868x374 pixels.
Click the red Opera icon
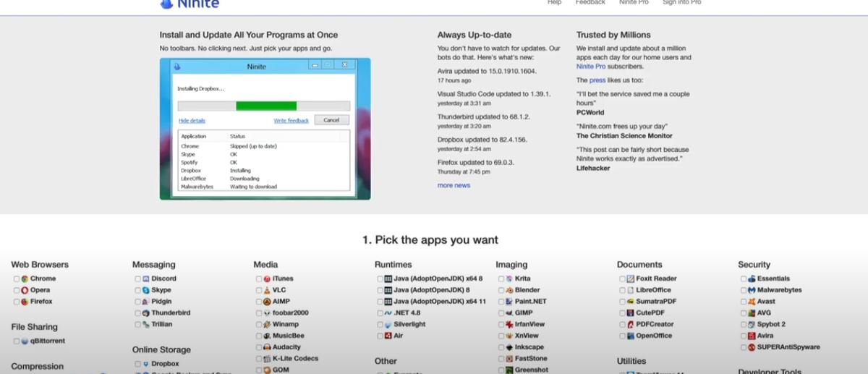(x=25, y=290)
